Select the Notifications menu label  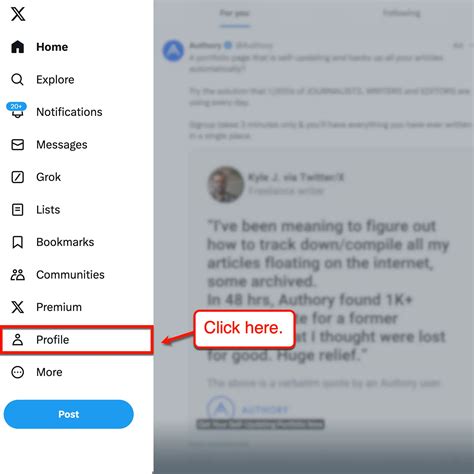69,112
